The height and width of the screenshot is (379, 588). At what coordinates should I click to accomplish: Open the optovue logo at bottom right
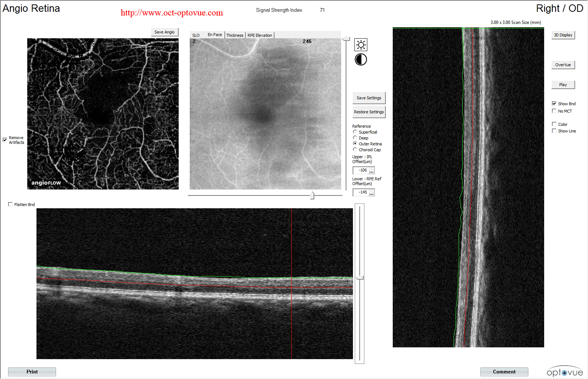point(565,371)
